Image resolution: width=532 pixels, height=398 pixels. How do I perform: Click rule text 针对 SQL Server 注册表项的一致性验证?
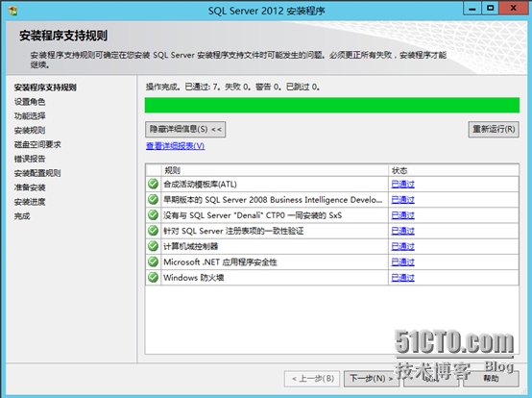233,231
